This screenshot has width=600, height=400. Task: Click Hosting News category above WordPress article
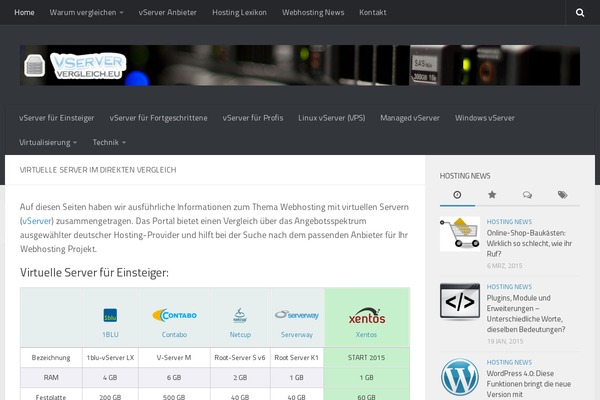coord(509,362)
